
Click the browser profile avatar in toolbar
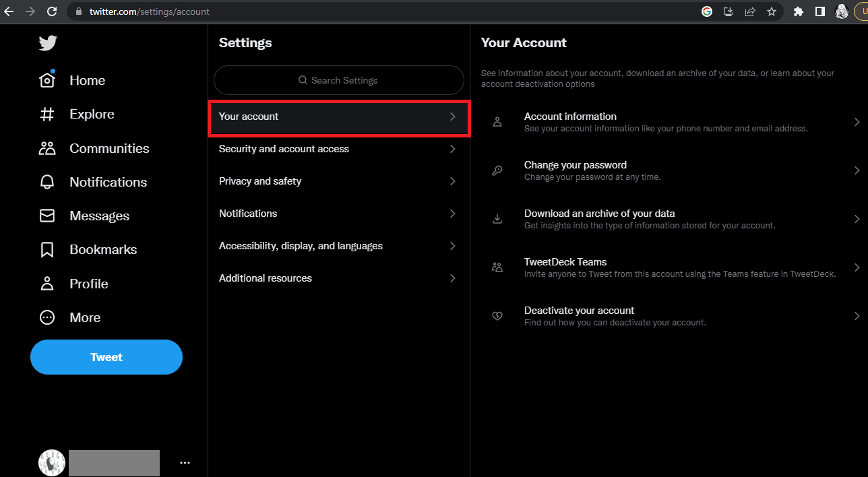[x=842, y=11]
